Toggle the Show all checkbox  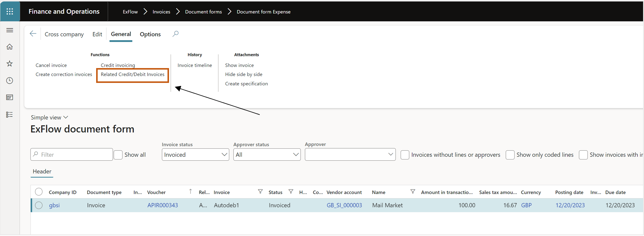tap(118, 155)
